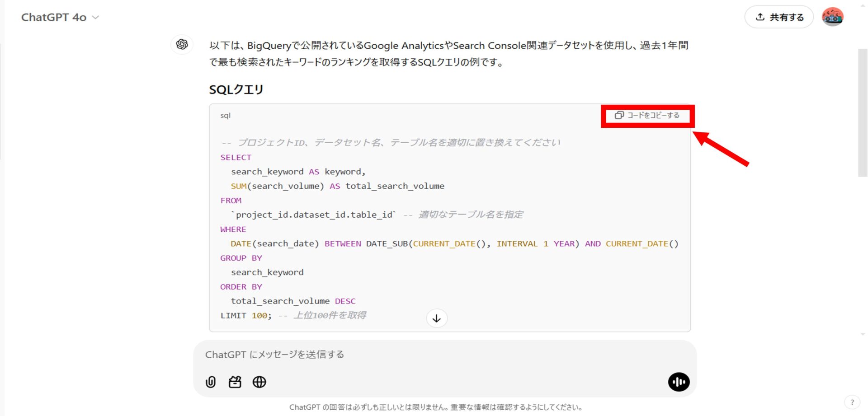Click the SELECT keyword in the code
Screen dimensions: 868x416
click(x=236, y=157)
